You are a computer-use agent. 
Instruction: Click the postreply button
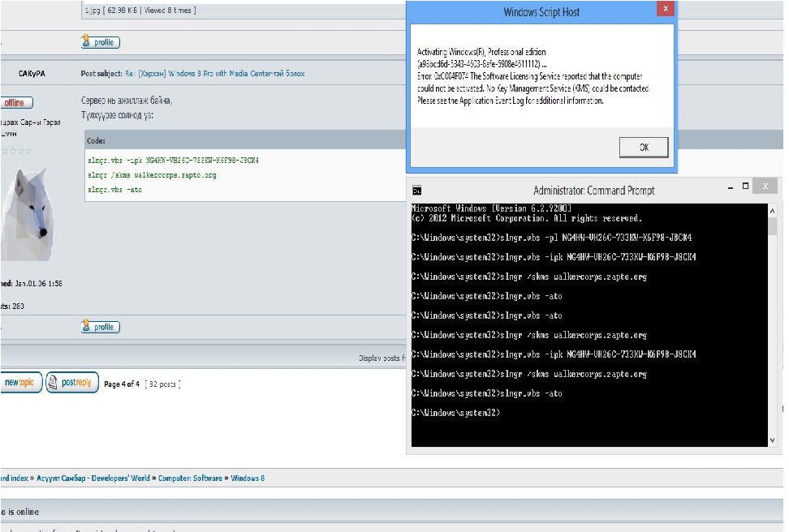[x=72, y=383]
